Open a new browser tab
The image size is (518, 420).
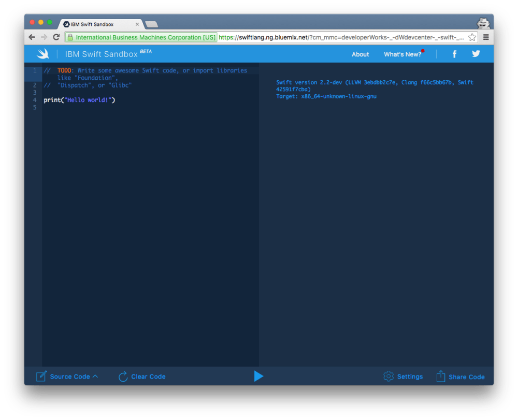pyautogui.click(x=151, y=24)
